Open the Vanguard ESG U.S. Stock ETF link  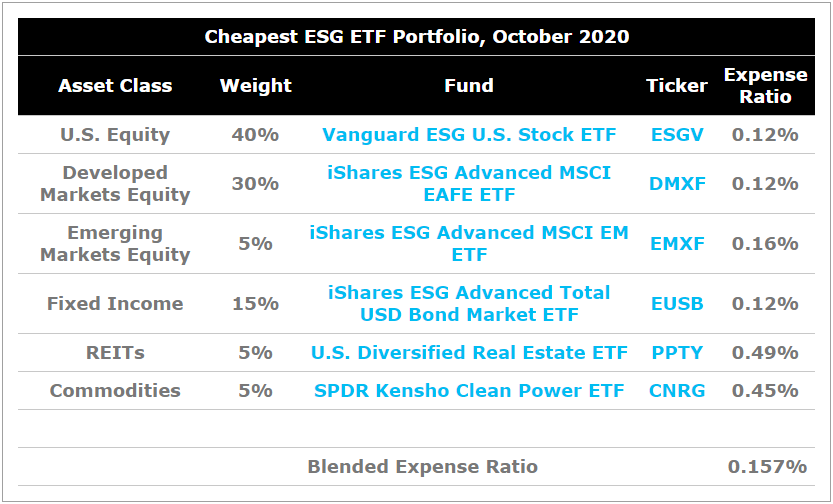coord(469,135)
